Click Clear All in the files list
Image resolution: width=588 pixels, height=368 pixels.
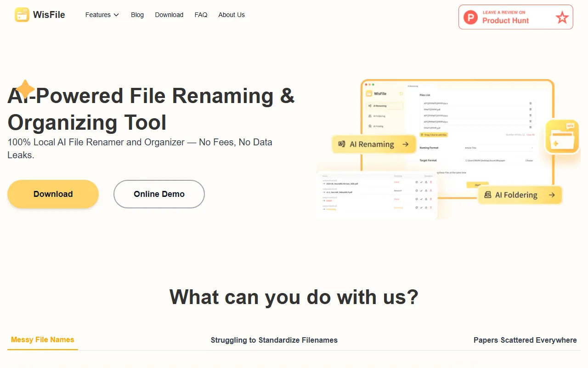pos(530,135)
